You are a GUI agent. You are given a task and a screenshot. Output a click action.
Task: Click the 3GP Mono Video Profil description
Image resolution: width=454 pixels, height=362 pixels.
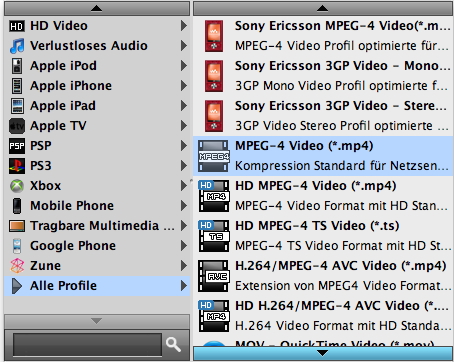pos(342,86)
